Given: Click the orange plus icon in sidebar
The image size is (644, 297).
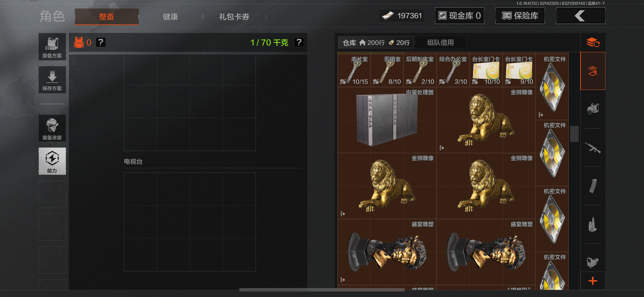Looking at the screenshot, I should (593, 281).
